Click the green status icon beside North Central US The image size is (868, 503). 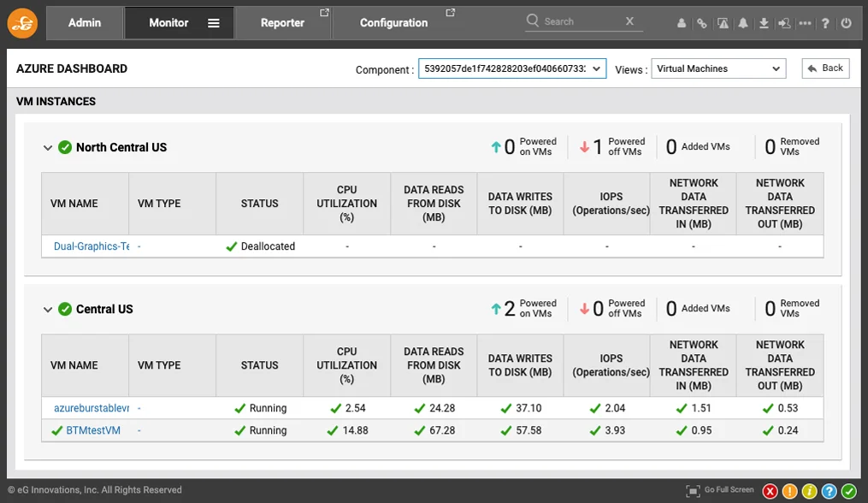tap(65, 147)
